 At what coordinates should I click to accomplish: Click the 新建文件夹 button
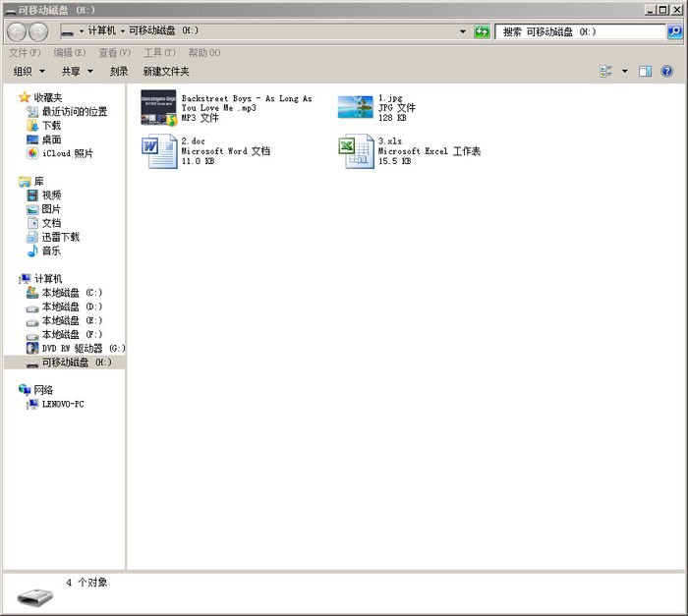(166, 72)
